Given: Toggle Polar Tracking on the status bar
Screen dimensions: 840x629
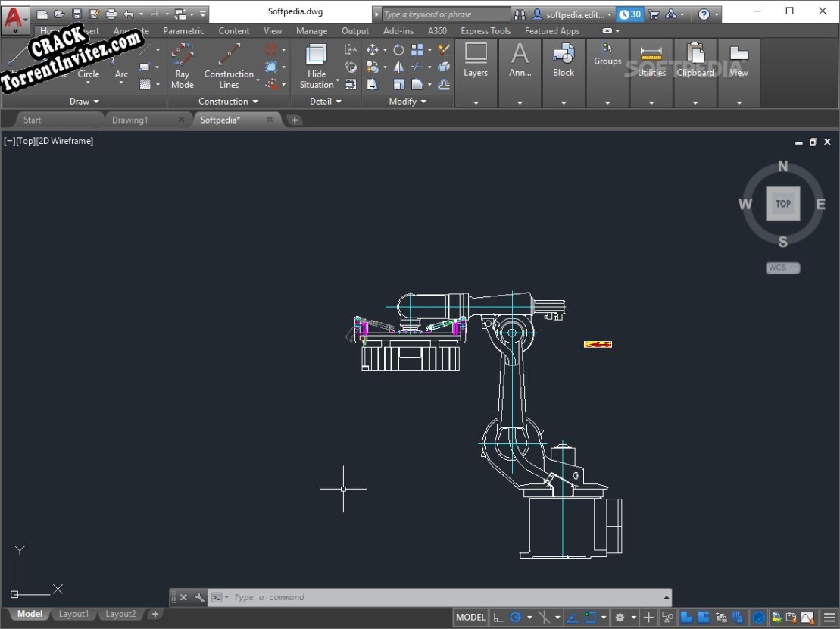Looking at the screenshot, I should coord(515,617).
